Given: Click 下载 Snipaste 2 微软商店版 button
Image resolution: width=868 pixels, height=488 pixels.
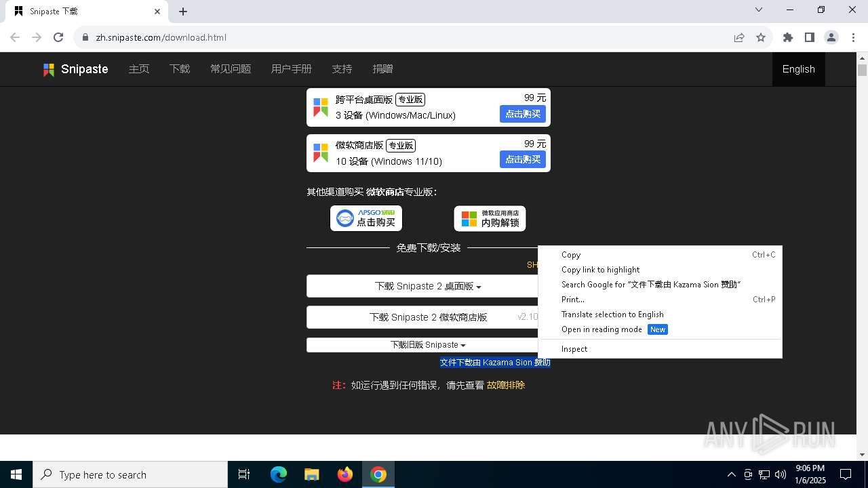Looking at the screenshot, I should click(x=428, y=317).
